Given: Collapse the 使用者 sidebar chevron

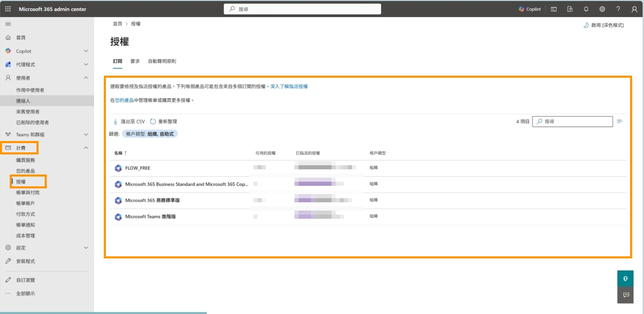Looking at the screenshot, I should (x=86, y=78).
